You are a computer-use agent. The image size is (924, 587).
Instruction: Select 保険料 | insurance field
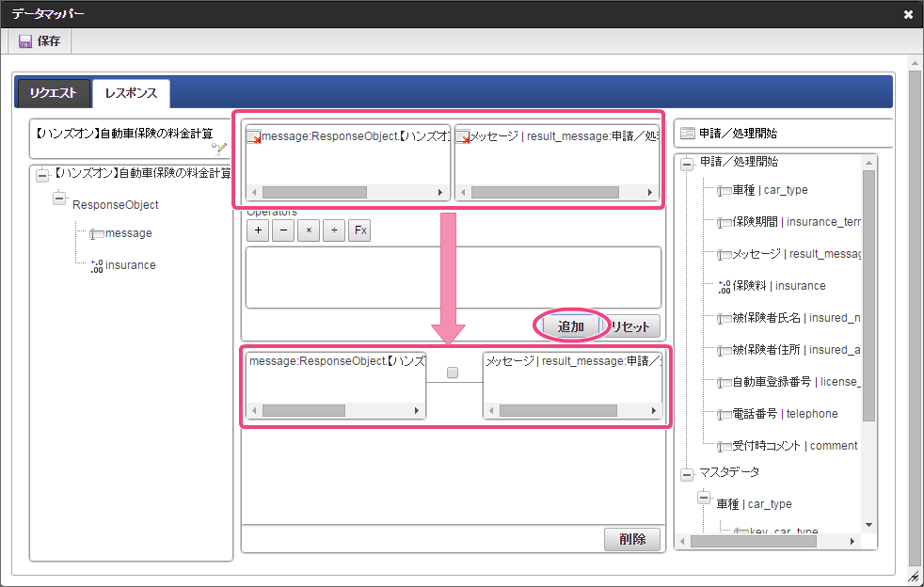click(x=779, y=286)
